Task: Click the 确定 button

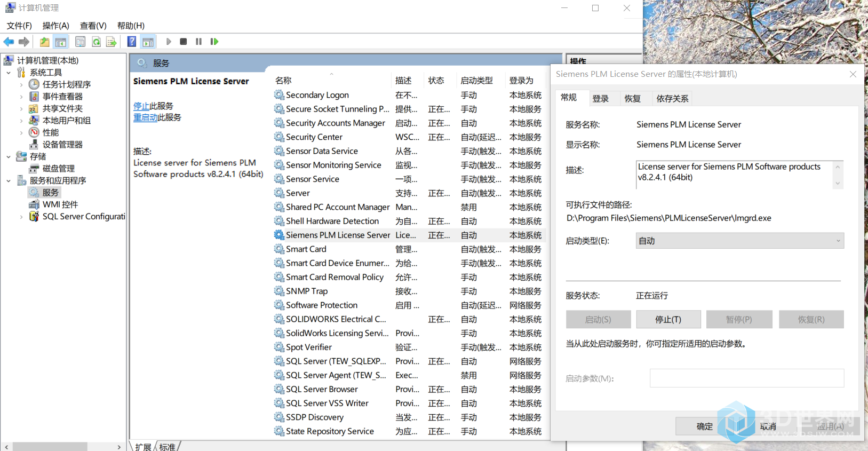Action: (x=704, y=426)
